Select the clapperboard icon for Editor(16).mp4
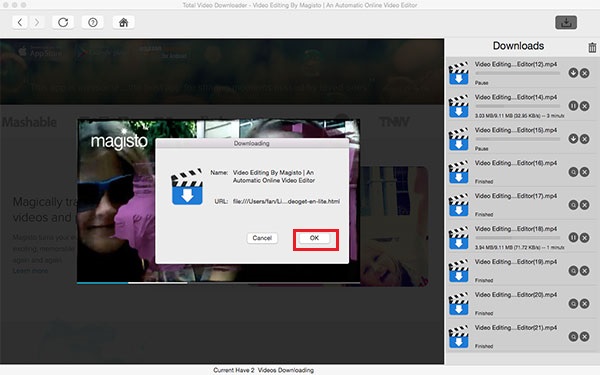This screenshot has height=375, width=600. [458, 172]
